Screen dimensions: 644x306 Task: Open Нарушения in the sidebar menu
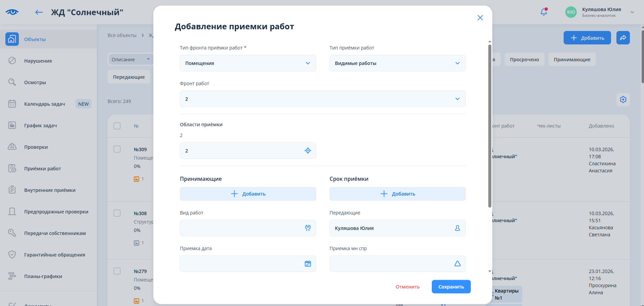(38, 61)
